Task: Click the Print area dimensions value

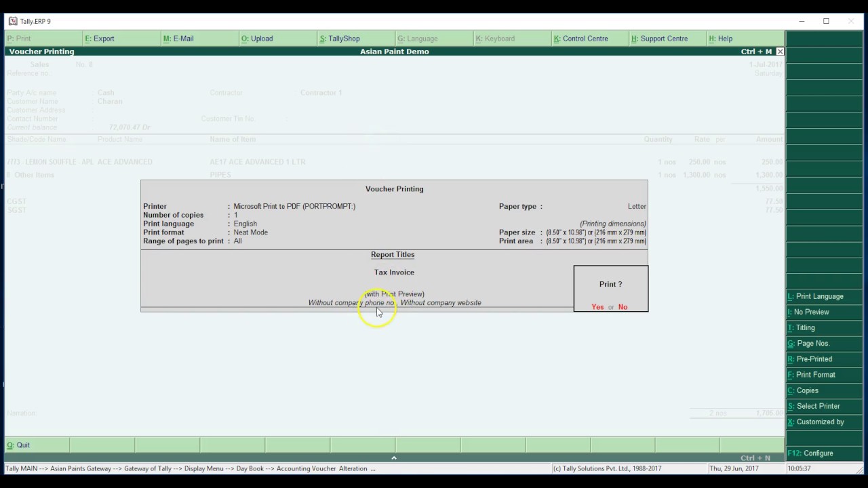Action: [596, 241]
